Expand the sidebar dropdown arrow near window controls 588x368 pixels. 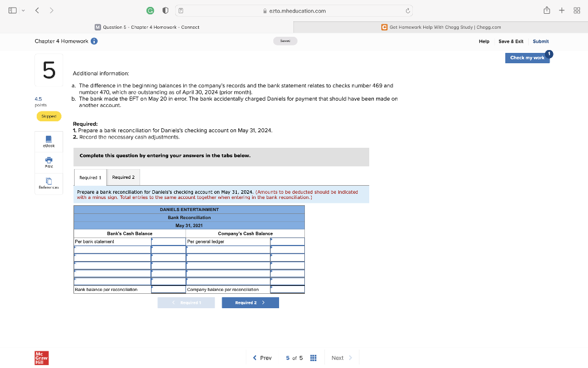point(24,10)
